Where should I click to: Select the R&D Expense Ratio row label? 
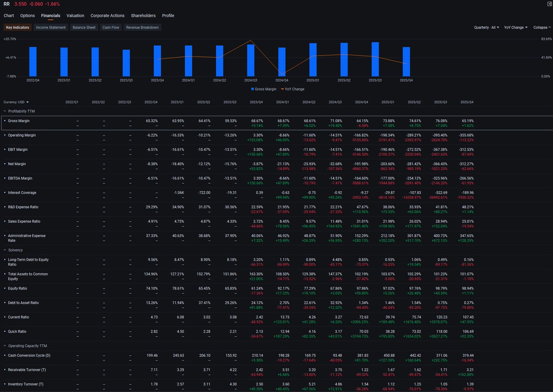[24, 207]
